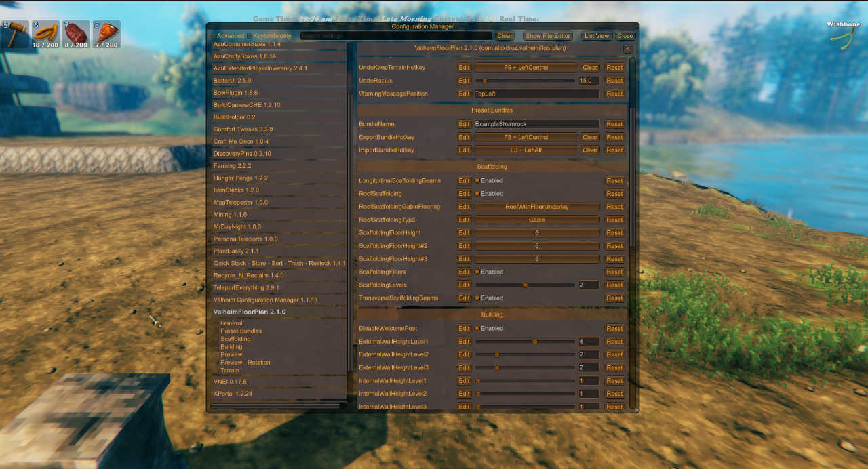The width and height of the screenshot is (868, 469).
Task: Switch to List View
Action: point(597,36)
